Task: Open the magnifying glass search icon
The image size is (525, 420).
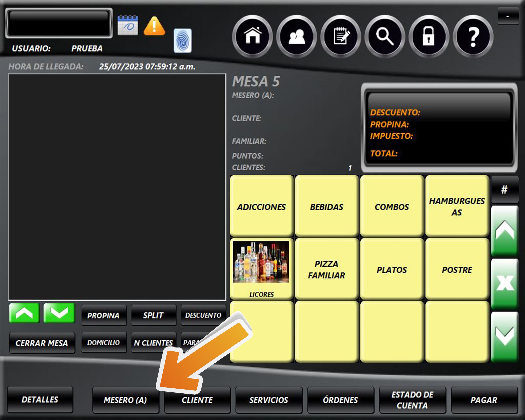Action: click(385, 36)
